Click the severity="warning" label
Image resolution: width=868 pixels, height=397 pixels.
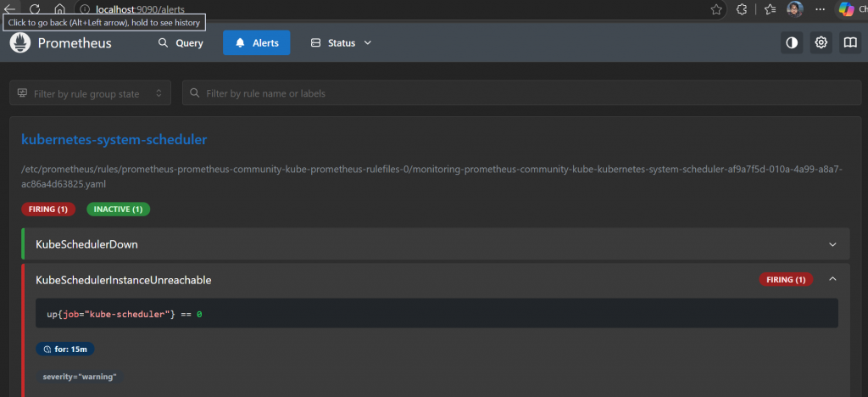click(80, 377)
